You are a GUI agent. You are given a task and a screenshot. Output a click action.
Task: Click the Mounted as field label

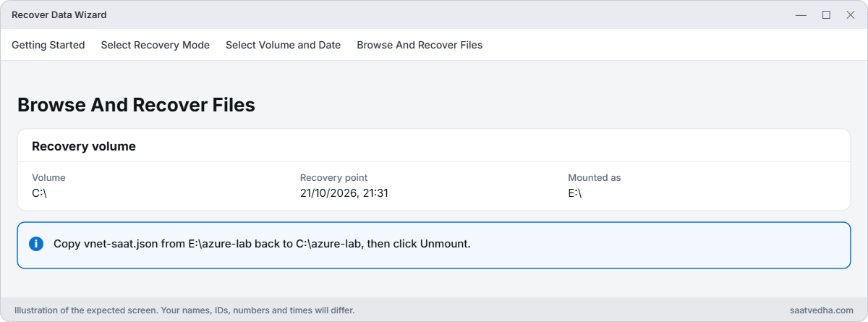coord(595,177)
